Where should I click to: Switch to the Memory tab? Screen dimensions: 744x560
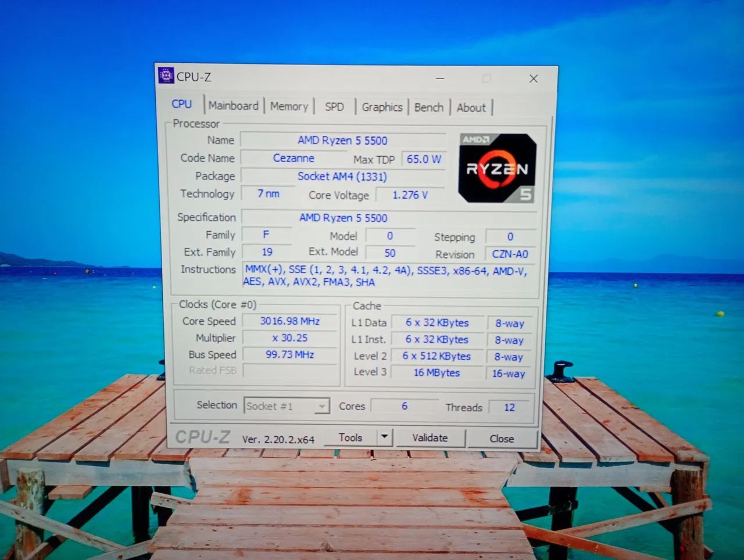coord(289,106)
